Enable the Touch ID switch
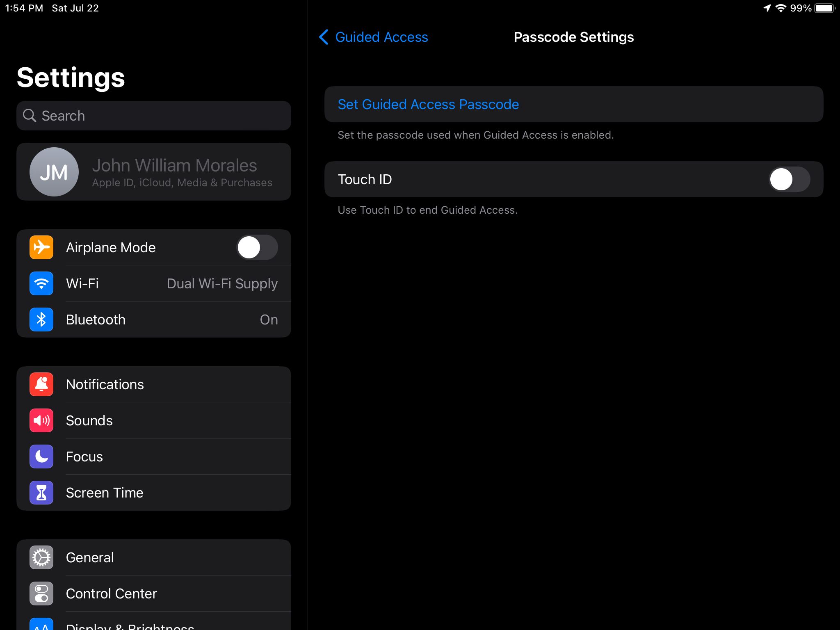The width and height of the screenshot is (840, 630). pyautogui.click(x=789, y=179)
